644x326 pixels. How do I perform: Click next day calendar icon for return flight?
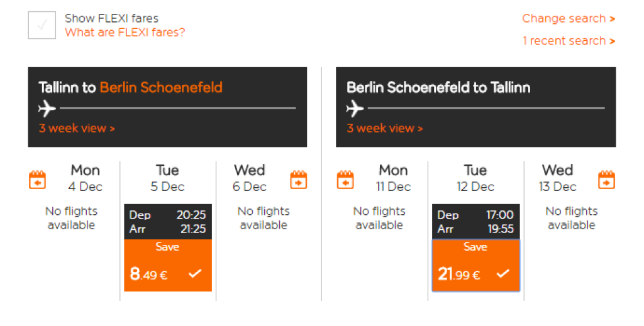[606, 180]
